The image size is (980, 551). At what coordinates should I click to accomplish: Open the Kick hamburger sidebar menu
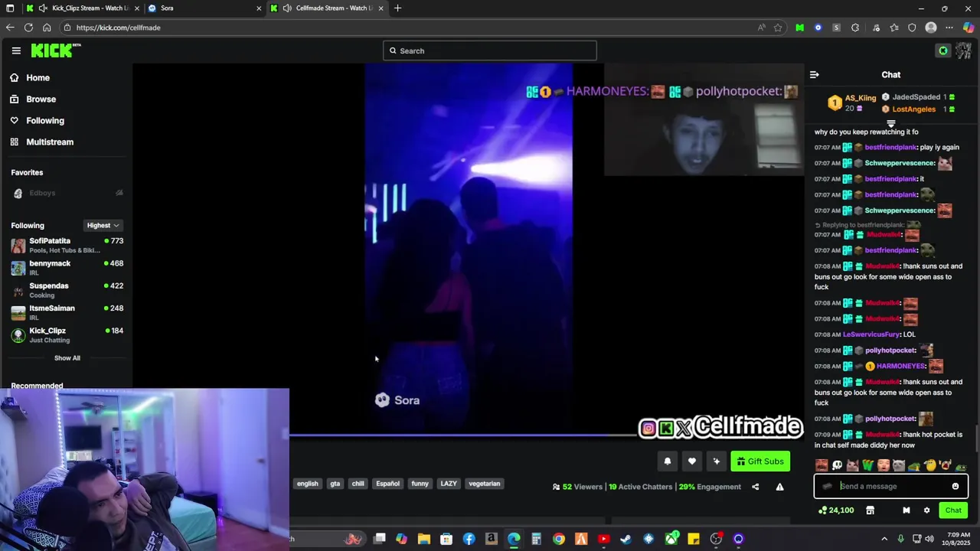[16, 51]
